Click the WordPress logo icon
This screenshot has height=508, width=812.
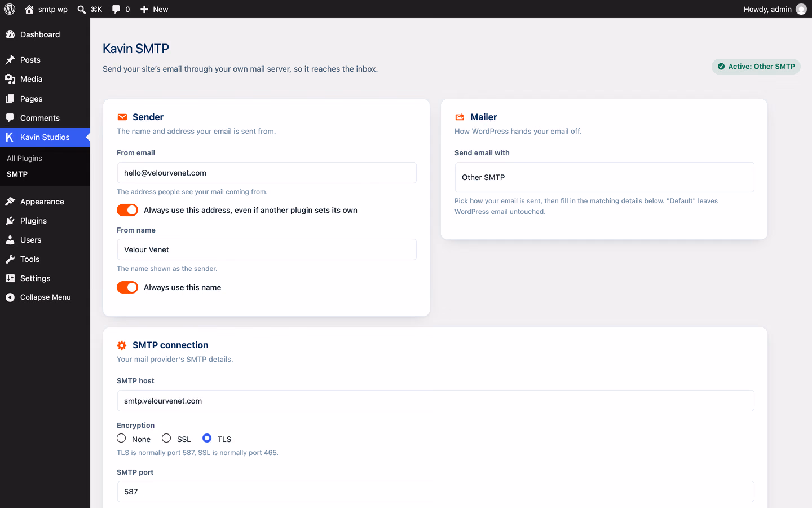click(10, 9)
